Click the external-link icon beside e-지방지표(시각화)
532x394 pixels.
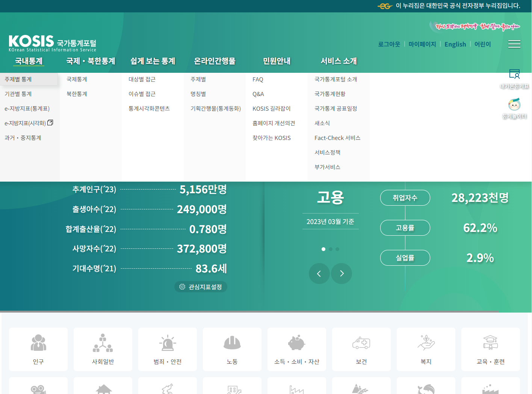click(50, 123)
